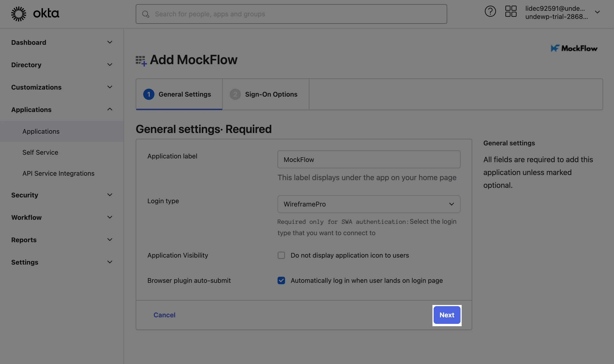614x364 pixels.
Task: Click the General settings sidebar help heading
Action: 509,143
